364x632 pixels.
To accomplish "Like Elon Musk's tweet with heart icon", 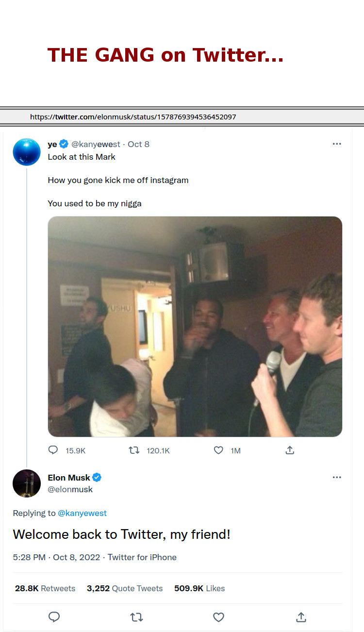I will click(219, 617).
